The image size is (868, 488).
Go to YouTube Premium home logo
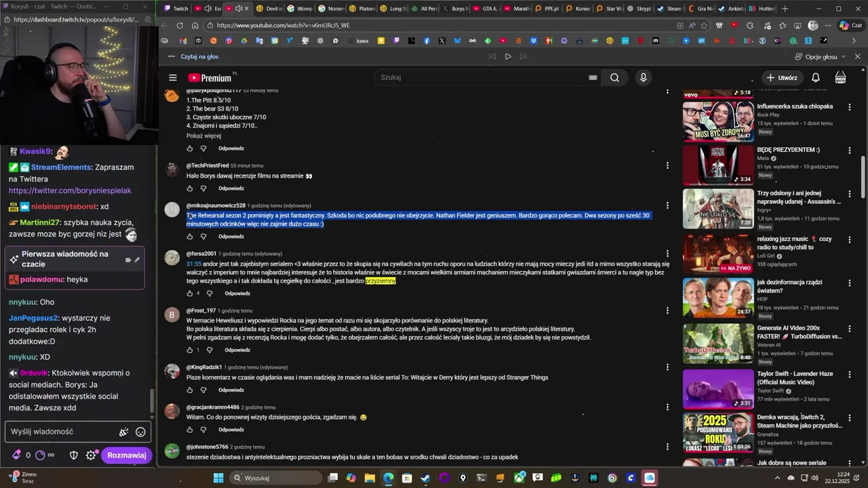click(x=210, y=78)
